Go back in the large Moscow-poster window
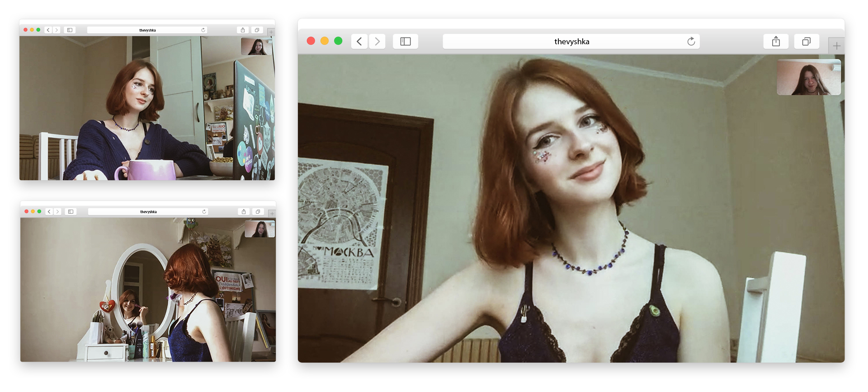This screenshot has width=868, height=392. click(359, 42)
